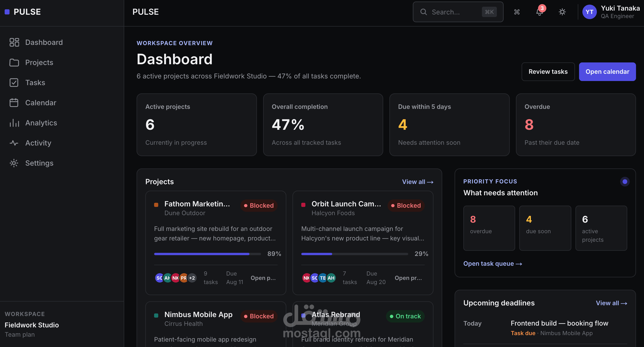
Task: Click Open project link on Fathom Marketing card
Action: coord(263,278)
